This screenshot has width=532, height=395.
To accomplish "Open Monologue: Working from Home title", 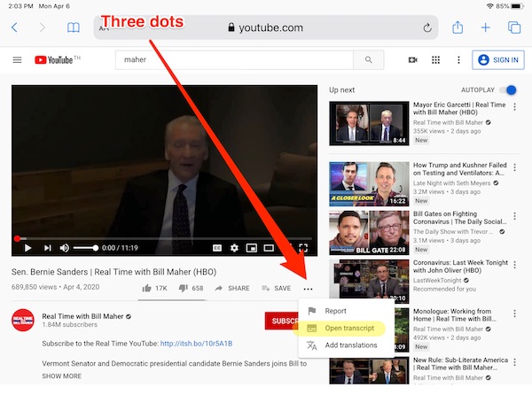I will (455, 315).
